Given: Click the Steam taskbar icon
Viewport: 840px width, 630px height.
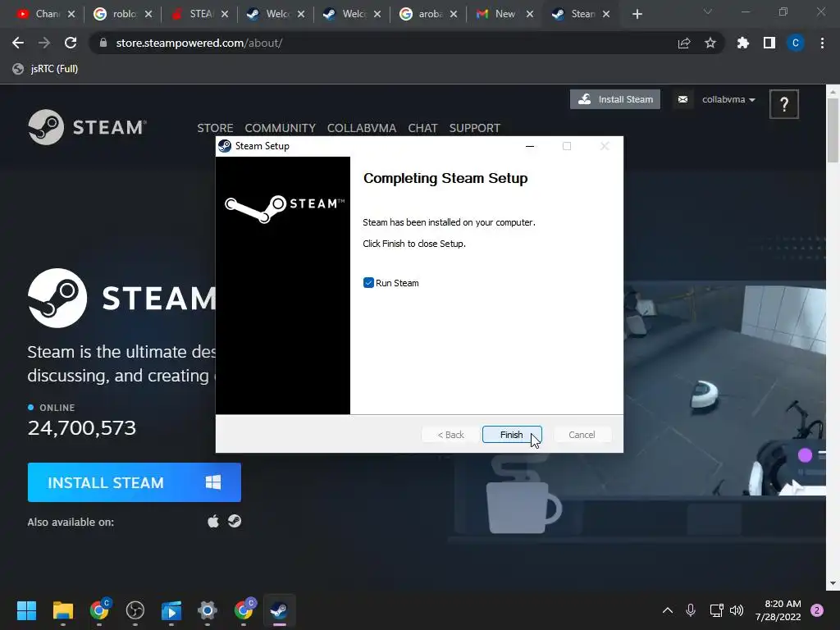Looking at the screenshot, I should [x=279, y=610].
